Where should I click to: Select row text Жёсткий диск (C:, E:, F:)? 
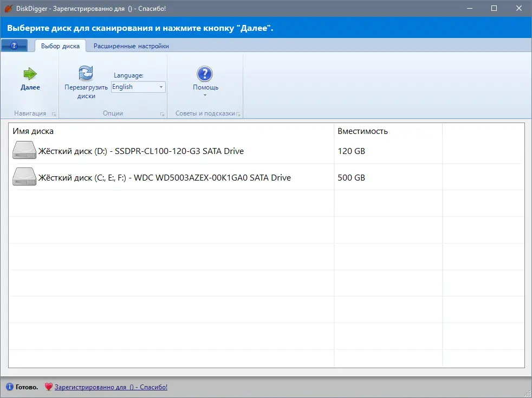pos(165,178)
